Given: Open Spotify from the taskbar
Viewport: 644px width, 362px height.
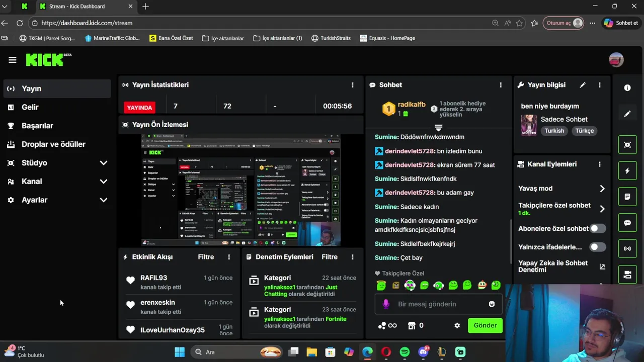Looking at the screenshot, I should click(x=405, y=352).
